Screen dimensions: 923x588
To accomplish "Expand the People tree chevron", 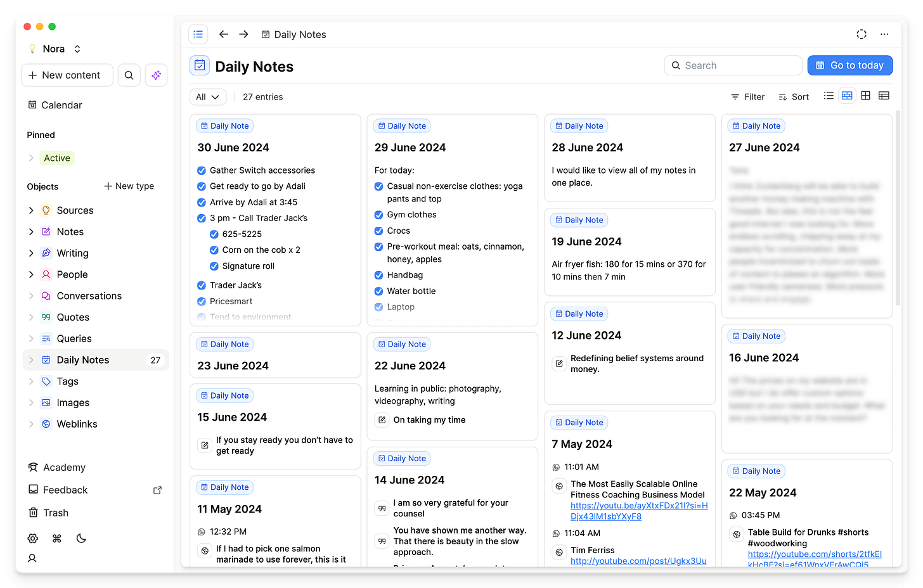I will 31,274.
